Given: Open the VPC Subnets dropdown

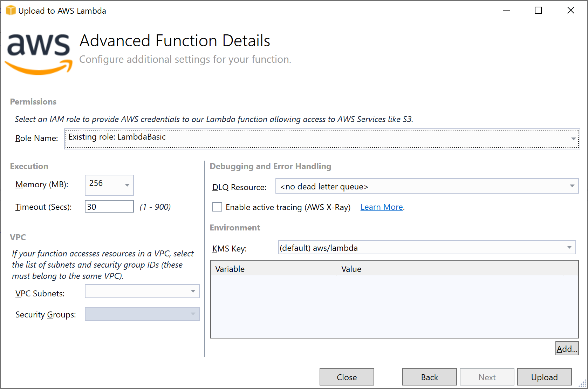Looking at the screenshot, I should pyautogui.click(x=142, y=291).
